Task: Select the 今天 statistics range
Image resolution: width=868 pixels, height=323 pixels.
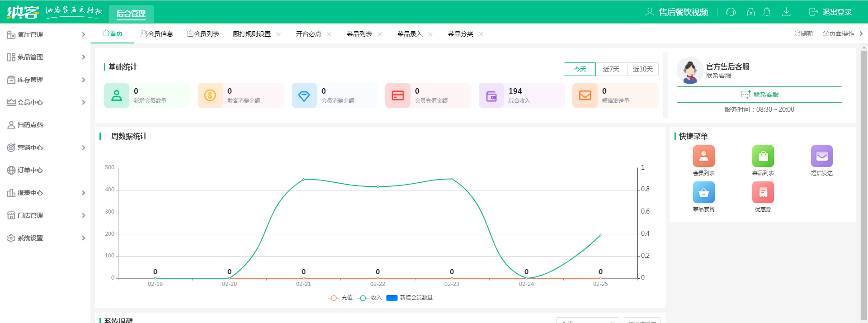Action: (x=580, y=69)
